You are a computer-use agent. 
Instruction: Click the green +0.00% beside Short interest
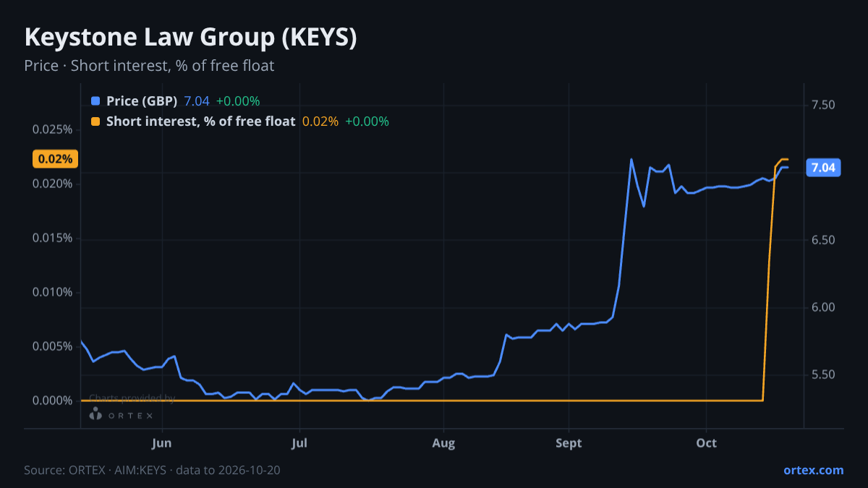(367, 121)
